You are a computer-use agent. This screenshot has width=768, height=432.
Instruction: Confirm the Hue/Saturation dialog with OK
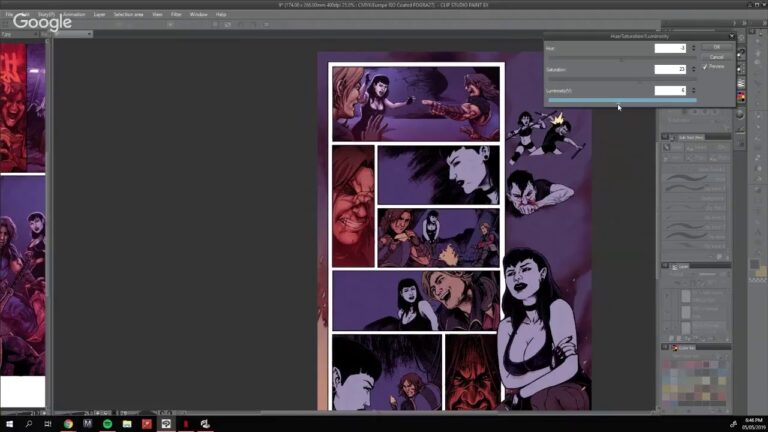tap(717, 47)
